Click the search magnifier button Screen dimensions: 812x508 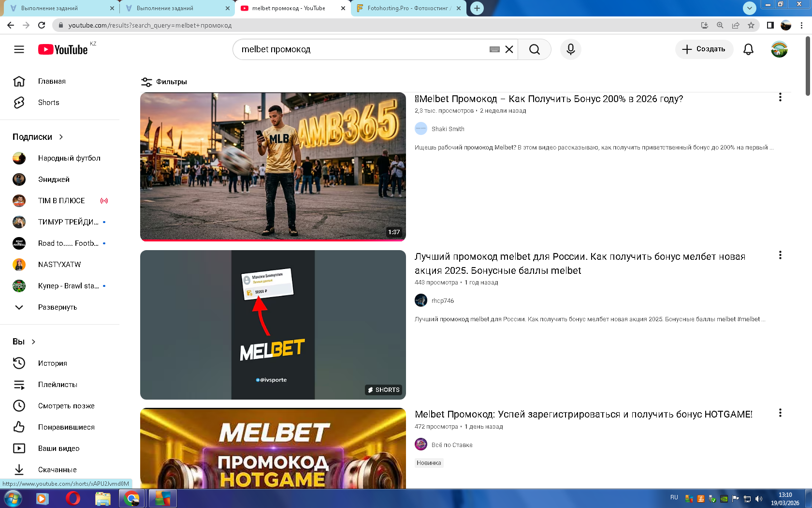pyautogui.click(x=534, y=49)
